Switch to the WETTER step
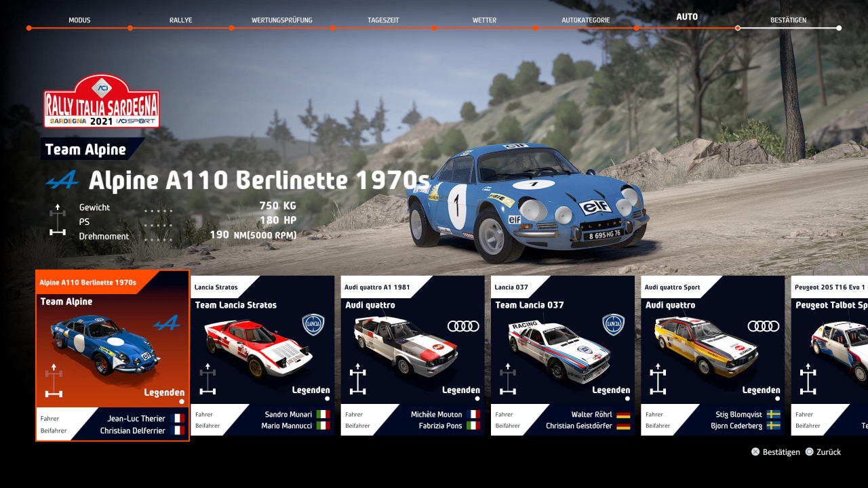Viewport: 868px width, 488px height. pyautogui.click(x=484, y=20)
